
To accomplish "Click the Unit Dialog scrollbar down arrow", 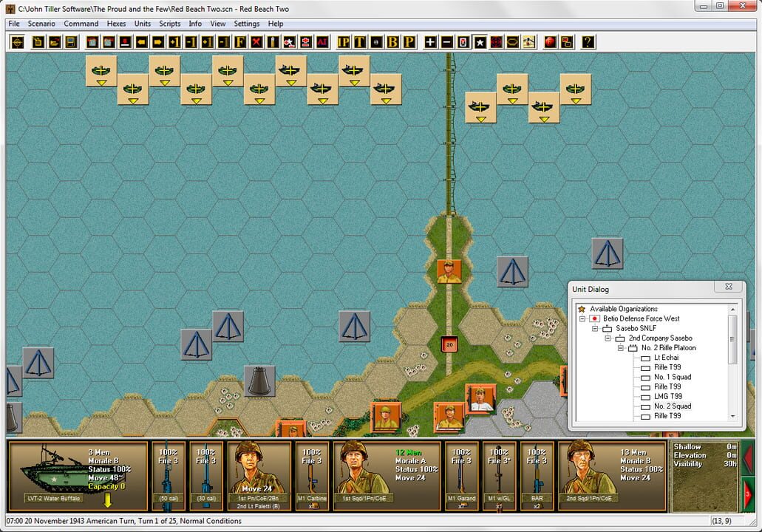I will click(x=732, y=415).
